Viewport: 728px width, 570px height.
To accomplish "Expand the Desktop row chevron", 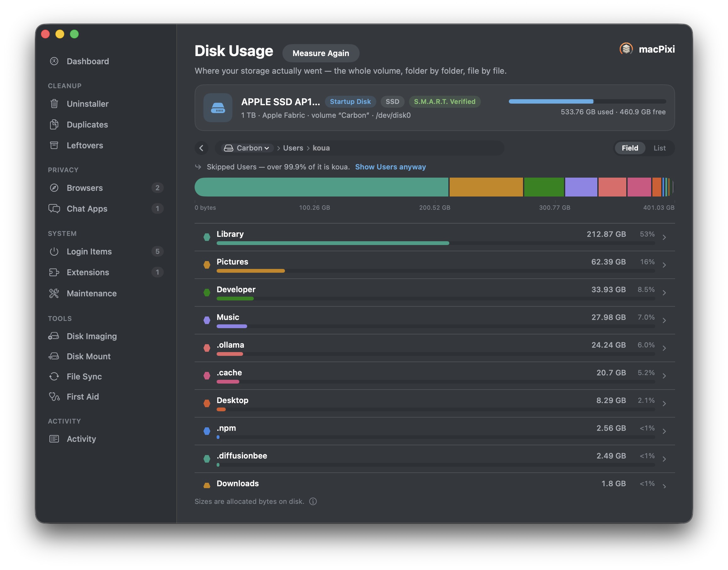I will coord(664,403).
